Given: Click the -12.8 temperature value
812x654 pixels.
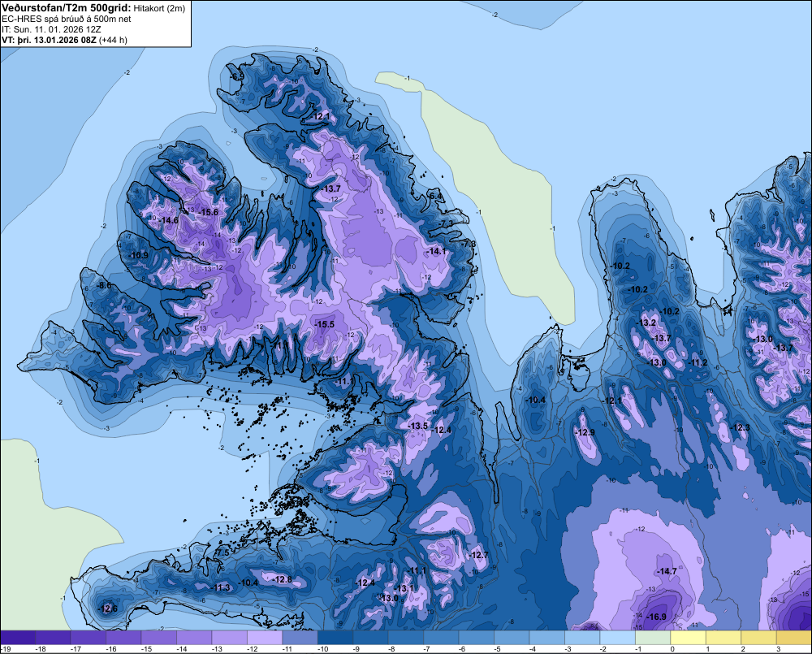Looking at the screenshot, I should (x=282, y=579).
